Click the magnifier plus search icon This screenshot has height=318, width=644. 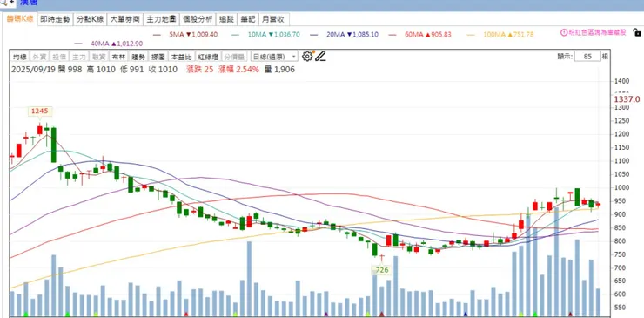(x=8, y=3)
